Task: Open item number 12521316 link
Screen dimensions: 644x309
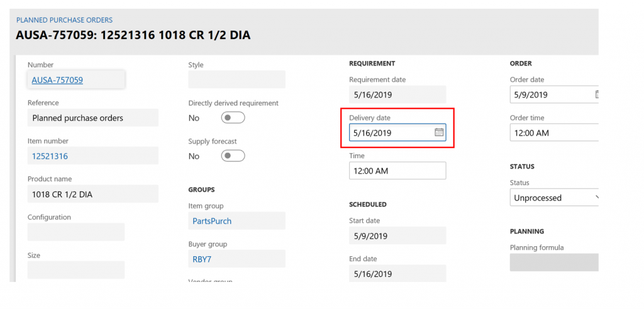Action: pos(50,156)
